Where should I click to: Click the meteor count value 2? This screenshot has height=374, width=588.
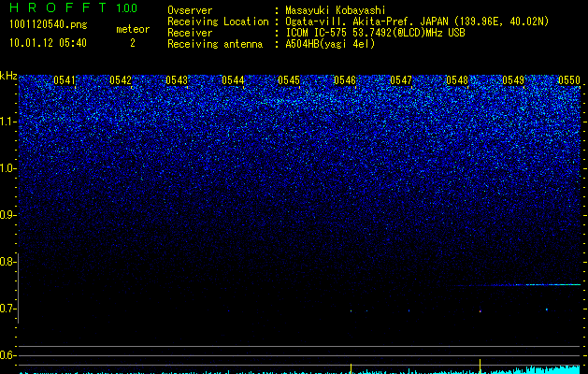click(x=133, y=43)
